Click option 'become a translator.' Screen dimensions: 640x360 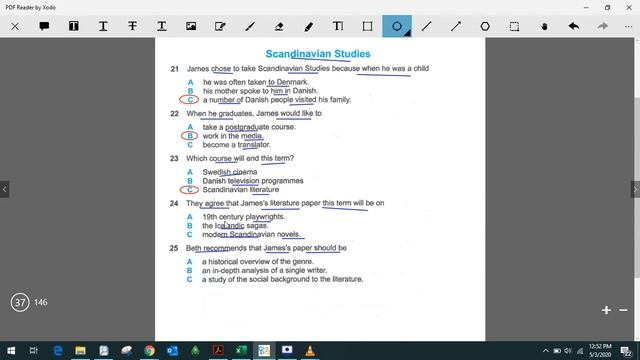click(x=236, y=145)
